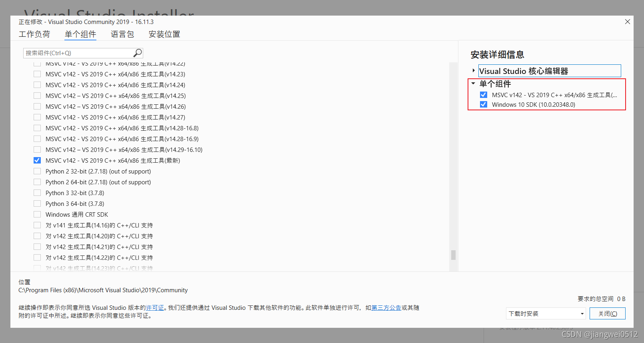Tick MSVC v142 生成工具(v14.26)
This screenshot has width=644, height=343.
[x=37, y=106]
